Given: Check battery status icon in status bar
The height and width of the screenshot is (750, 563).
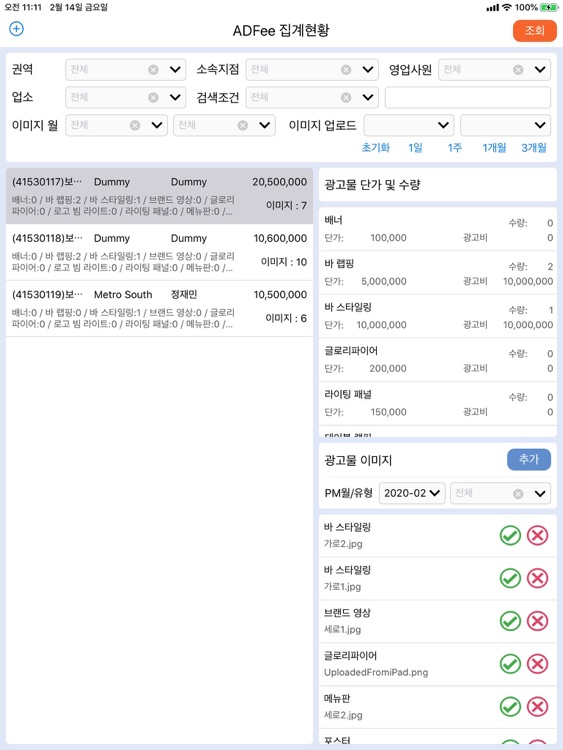Looking at the screenshot, I should coord(549,7).
